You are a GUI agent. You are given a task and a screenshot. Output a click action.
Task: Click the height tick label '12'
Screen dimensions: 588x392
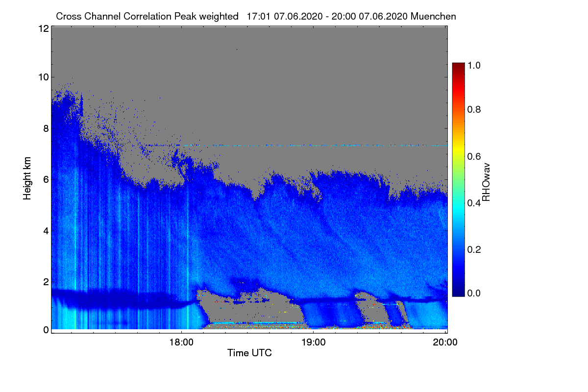[43, 28]
